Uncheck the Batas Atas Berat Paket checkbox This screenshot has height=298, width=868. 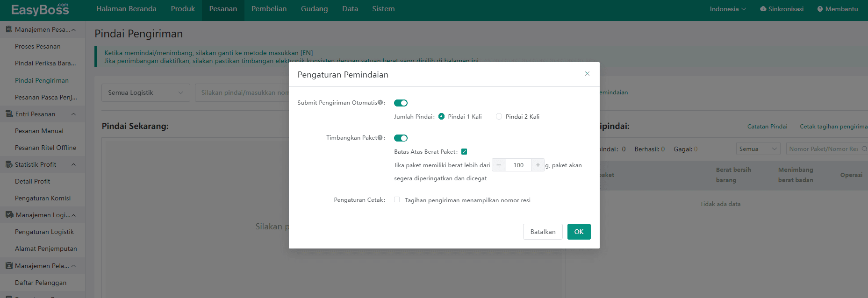pyautogui.click(x=464, y=151)
